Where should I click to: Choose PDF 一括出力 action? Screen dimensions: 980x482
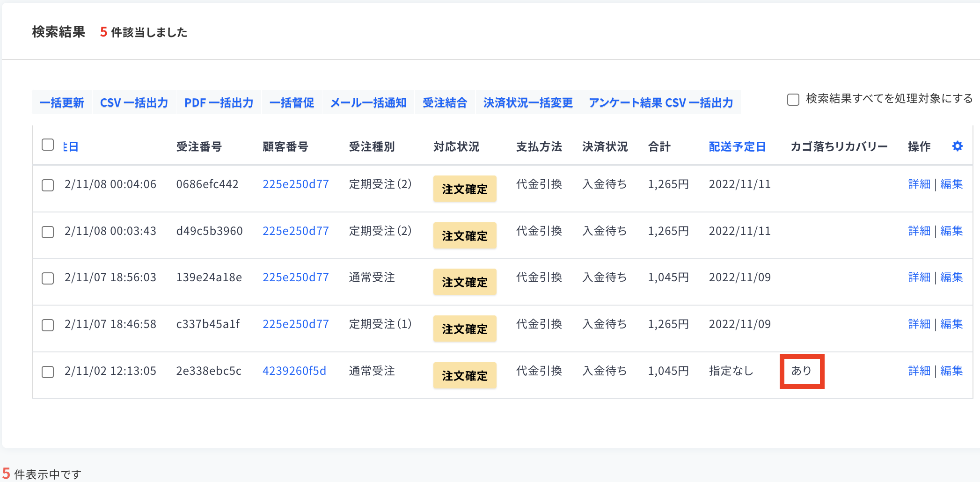[x=219, y=102]
